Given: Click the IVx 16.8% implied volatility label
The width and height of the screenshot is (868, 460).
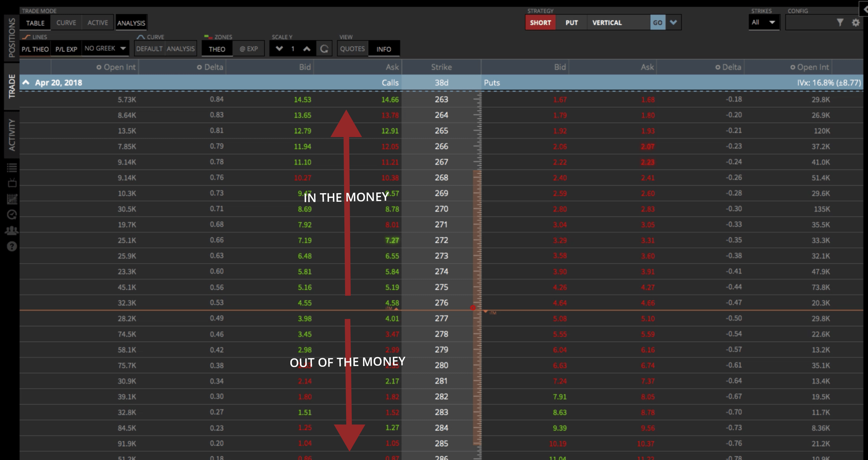Looking at the screenshot, I should pyautogui.click(x=829, y=83).
